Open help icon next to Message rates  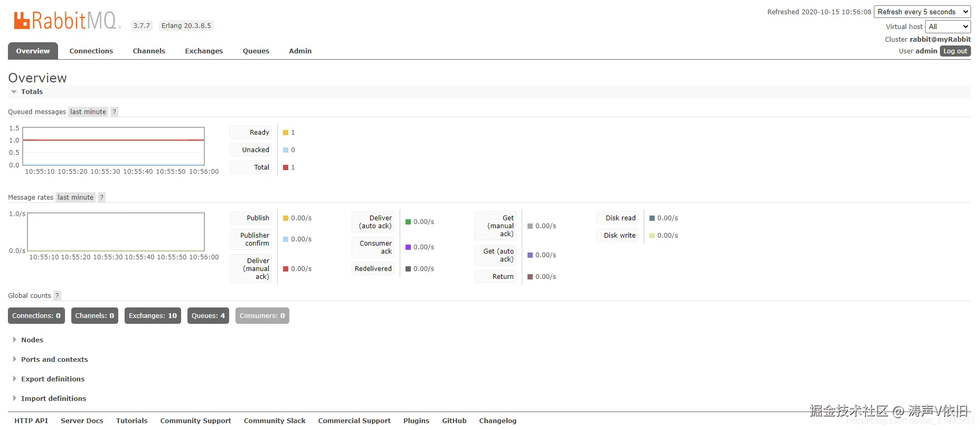(x=101, y=197)
